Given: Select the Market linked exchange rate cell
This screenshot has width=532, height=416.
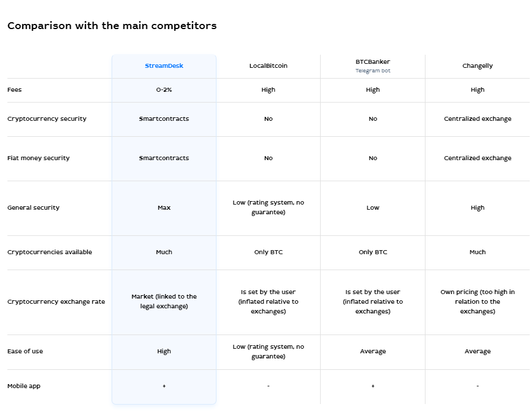Looking at the screenshot, I should coord(164,301).
